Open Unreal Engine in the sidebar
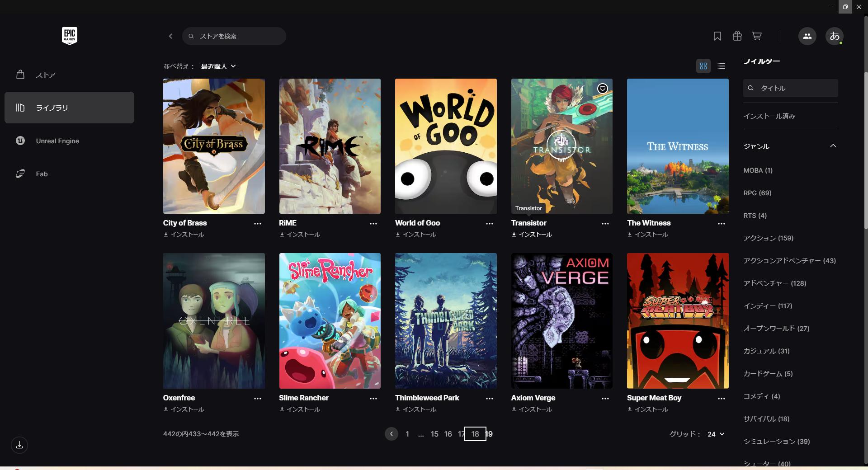 pos(57,141)
